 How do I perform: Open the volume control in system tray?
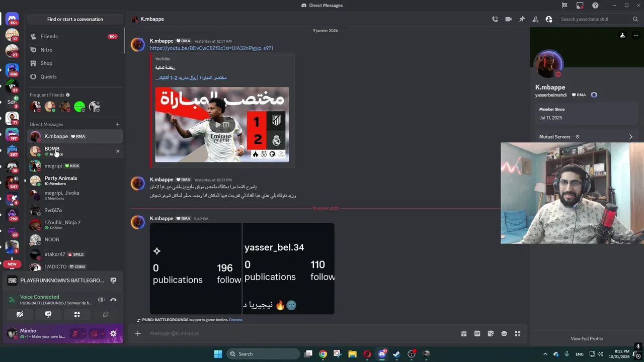(601, 354)
